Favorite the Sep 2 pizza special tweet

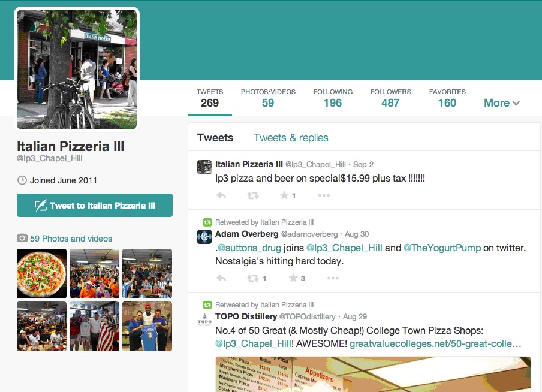click(x=284, y=195)
